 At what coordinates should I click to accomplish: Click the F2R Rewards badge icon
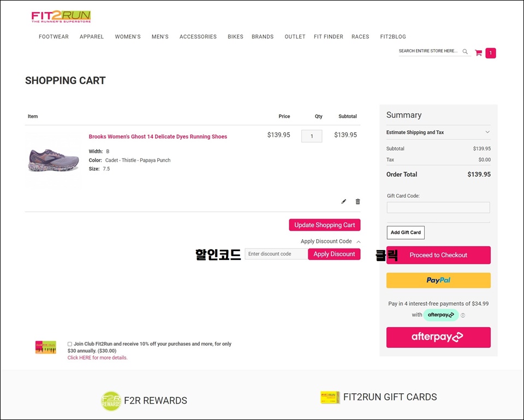(x=111, y=401)
